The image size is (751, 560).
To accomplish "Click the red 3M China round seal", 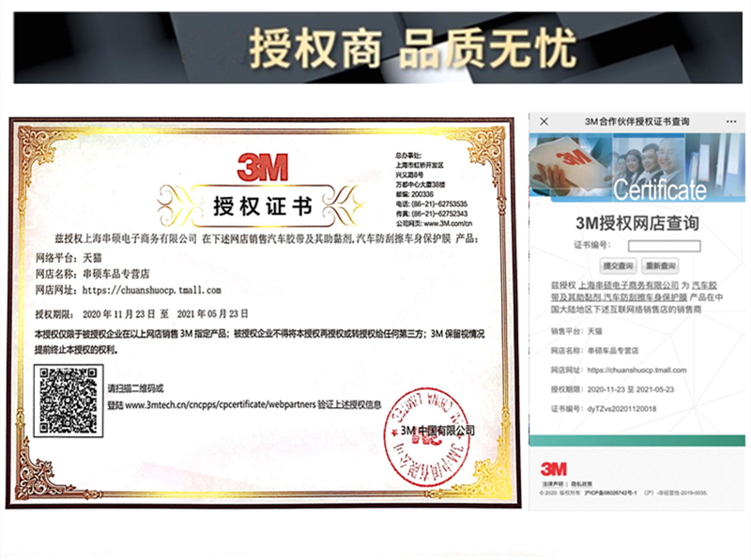I will pos(427,437).
